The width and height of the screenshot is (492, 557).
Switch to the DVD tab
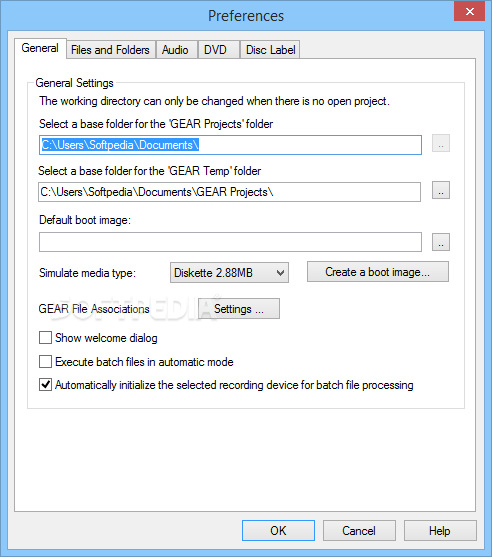pos(218,50)
